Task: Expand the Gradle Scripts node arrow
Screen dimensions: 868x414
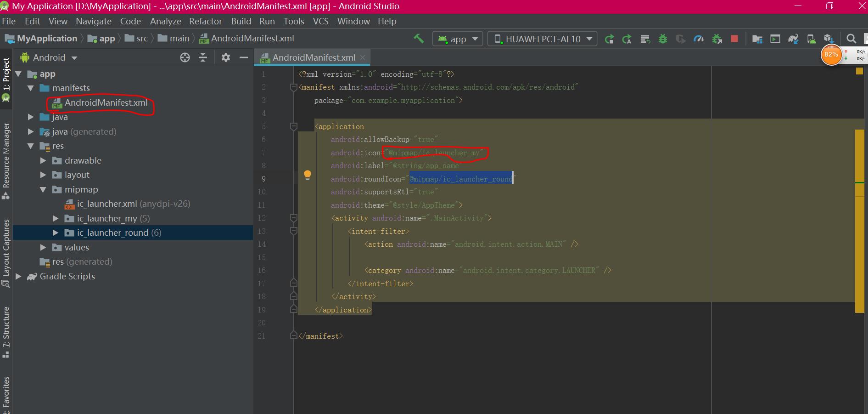Action: tap(19, 277)
